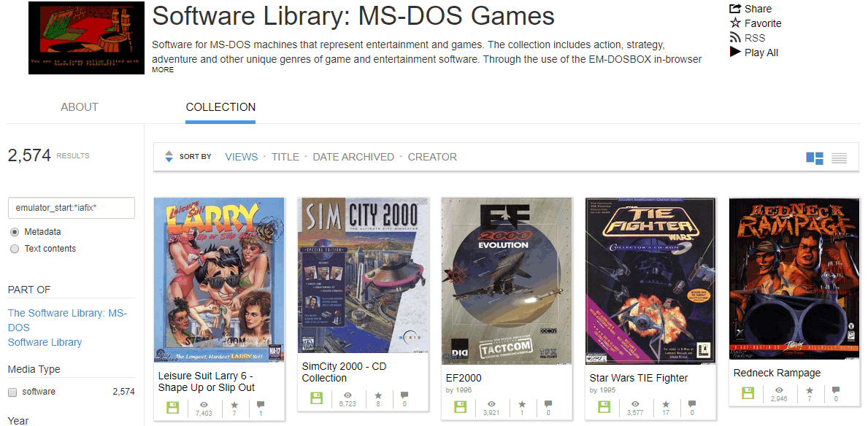The image size is (868, 426).
Task: Sort results by DATE ARCHIVED
Action: [353, 157]
